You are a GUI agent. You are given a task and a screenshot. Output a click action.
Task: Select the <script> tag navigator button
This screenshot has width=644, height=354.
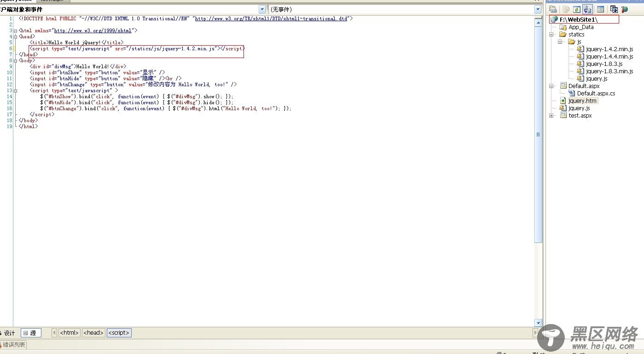[119, 333]
